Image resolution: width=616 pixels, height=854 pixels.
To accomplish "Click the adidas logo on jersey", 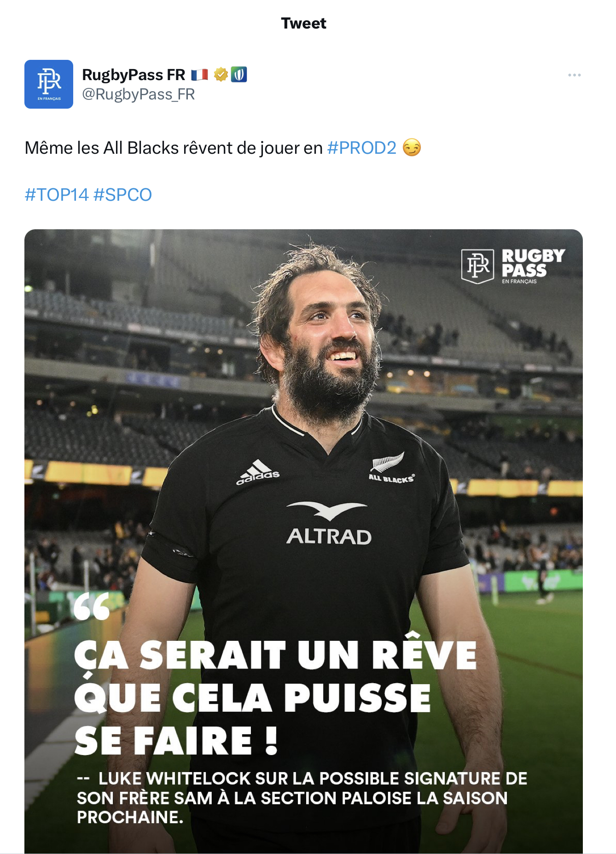I will 258,472.
